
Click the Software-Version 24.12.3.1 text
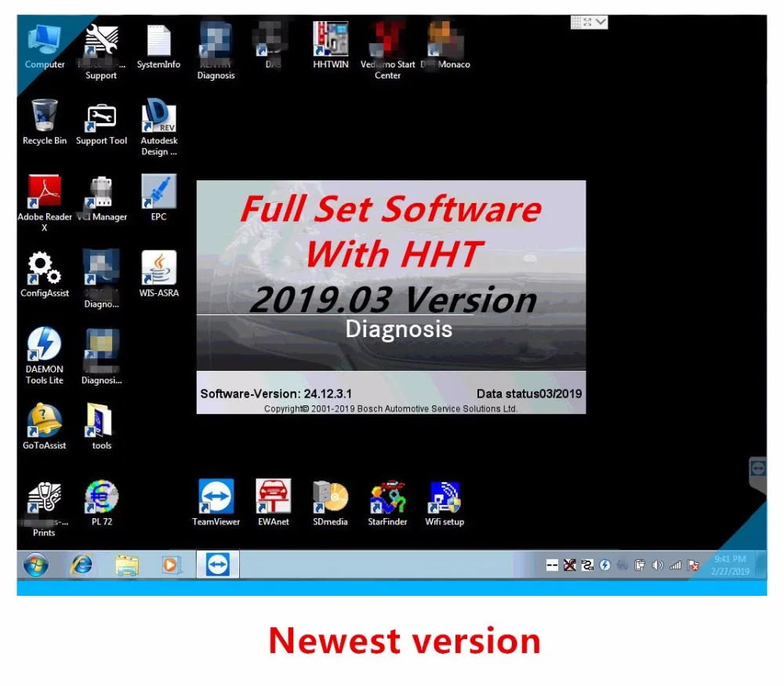click(x=276, y=394)
